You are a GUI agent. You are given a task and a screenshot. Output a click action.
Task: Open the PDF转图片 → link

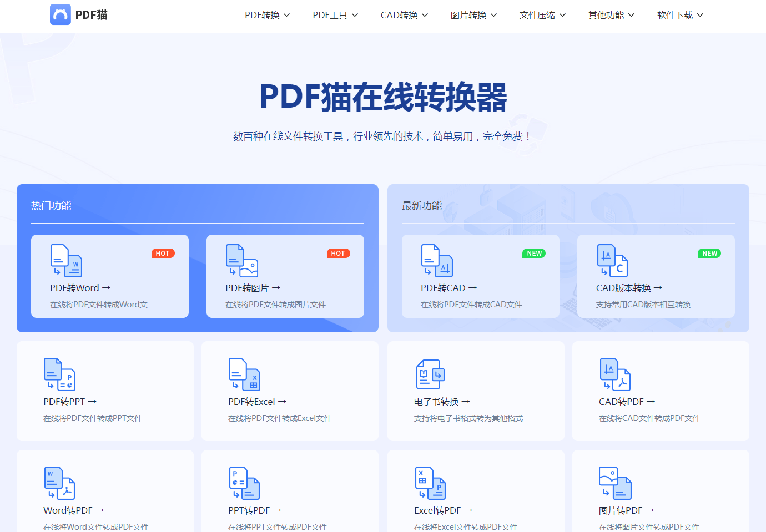(253, 288)
